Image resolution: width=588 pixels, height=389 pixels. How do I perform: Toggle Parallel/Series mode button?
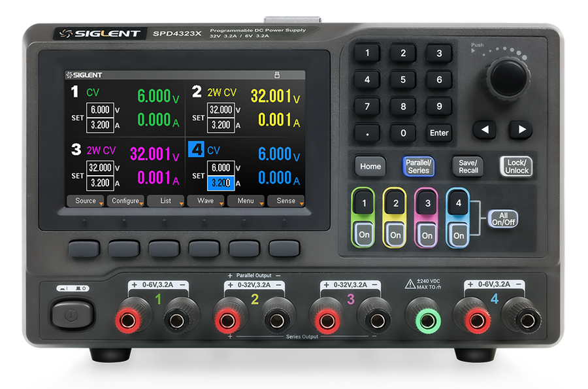point(419,166)
